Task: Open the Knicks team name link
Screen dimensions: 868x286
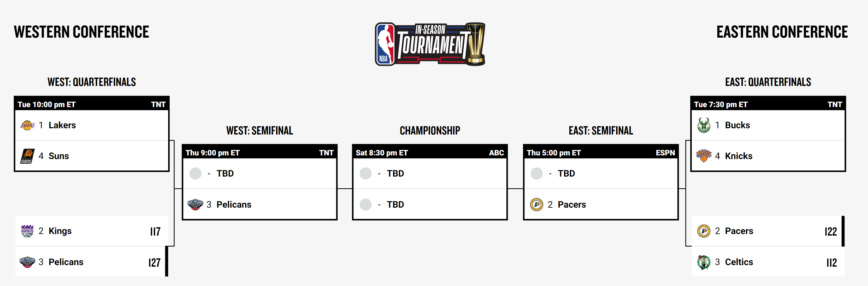Action: [x=739, y=156]
